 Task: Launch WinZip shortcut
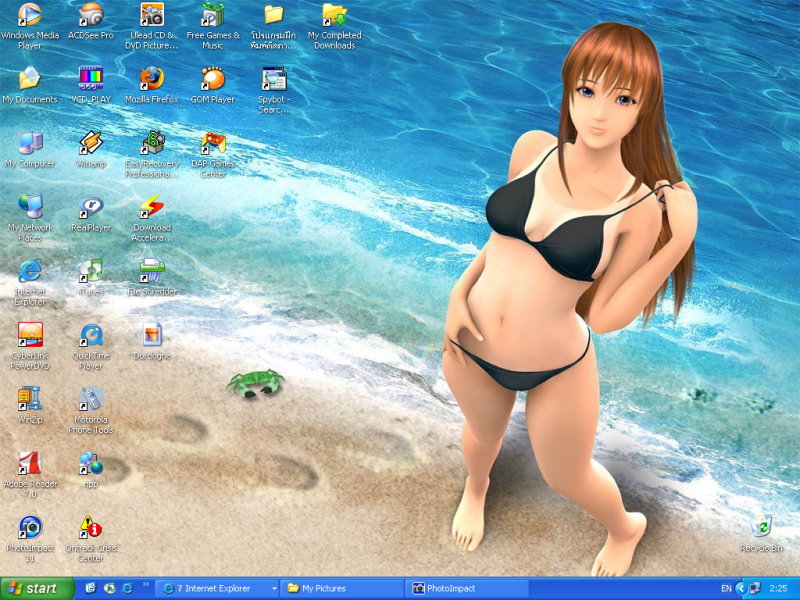click(30, 399)
